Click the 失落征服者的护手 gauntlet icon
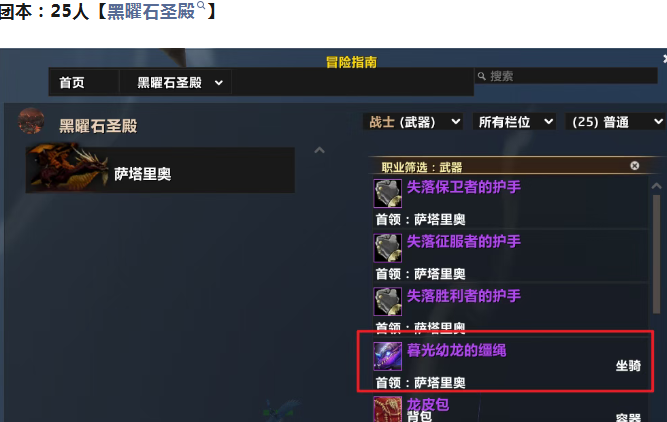 [388, 248]
